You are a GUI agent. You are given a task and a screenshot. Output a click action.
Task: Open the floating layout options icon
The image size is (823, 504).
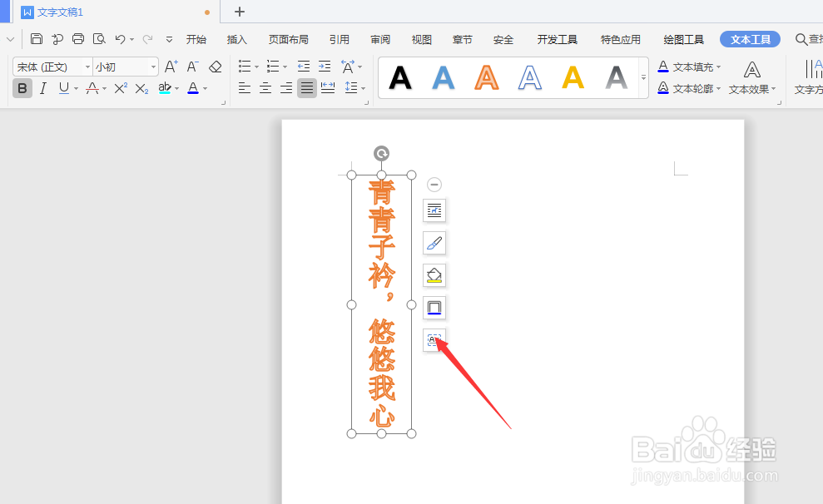[434, 210]
